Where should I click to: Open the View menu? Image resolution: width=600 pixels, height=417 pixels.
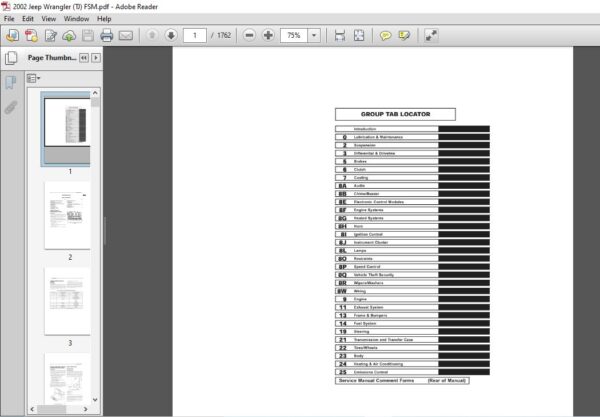point(49,19)
